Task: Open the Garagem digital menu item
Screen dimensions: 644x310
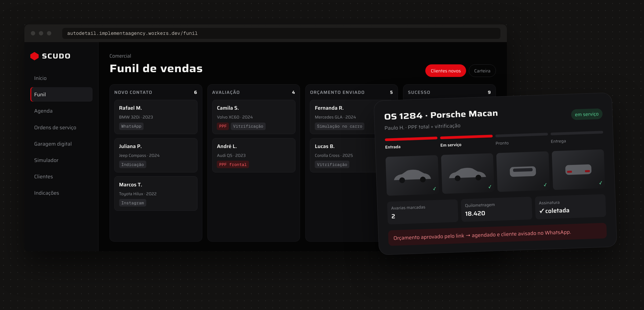Action: coord(53,144)
